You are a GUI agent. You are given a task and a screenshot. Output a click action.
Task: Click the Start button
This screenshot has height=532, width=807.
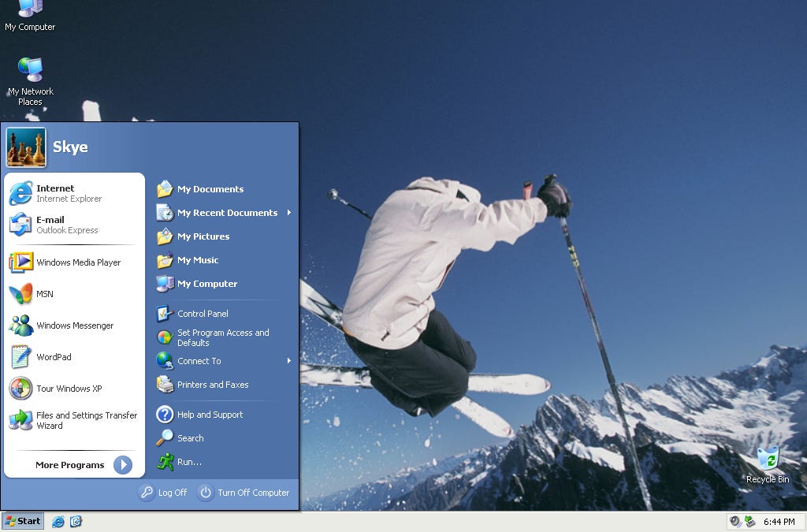22,521
